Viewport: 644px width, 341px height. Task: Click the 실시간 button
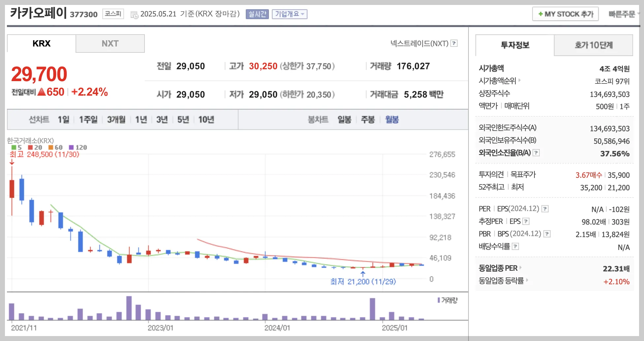point(257,14)
